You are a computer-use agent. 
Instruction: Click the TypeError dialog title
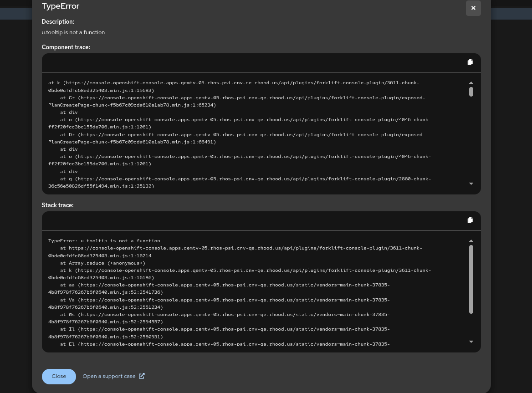pyautogui.click(x=61, y=6)
